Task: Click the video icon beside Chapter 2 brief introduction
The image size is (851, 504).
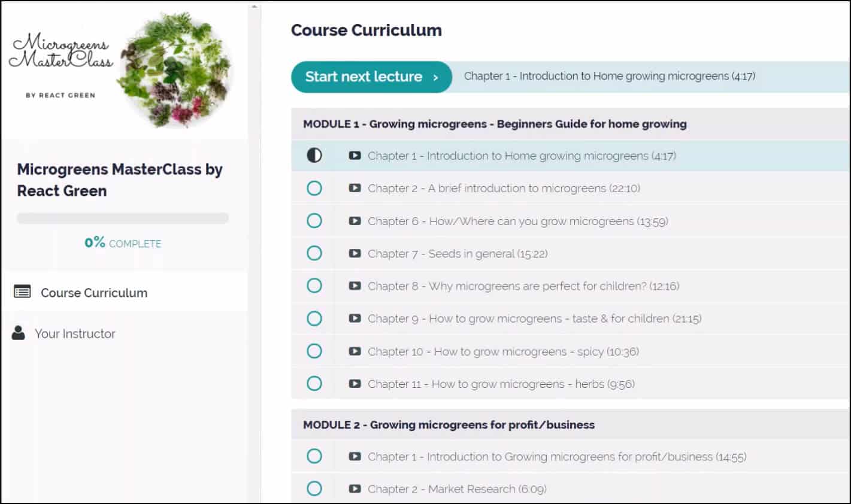Action: point(355,188)
